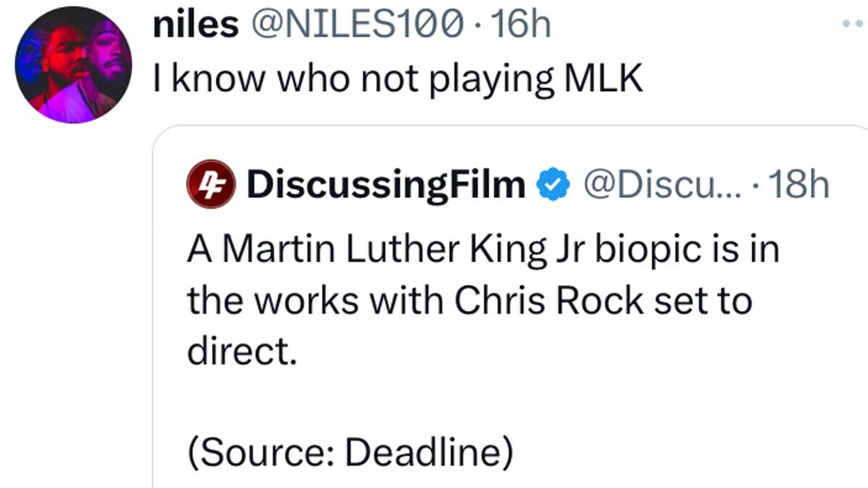Open the more options dots menu
Image resolution: width=868 pixels, height=488 pixels.
pyautogui.click(x=854, y=24)
